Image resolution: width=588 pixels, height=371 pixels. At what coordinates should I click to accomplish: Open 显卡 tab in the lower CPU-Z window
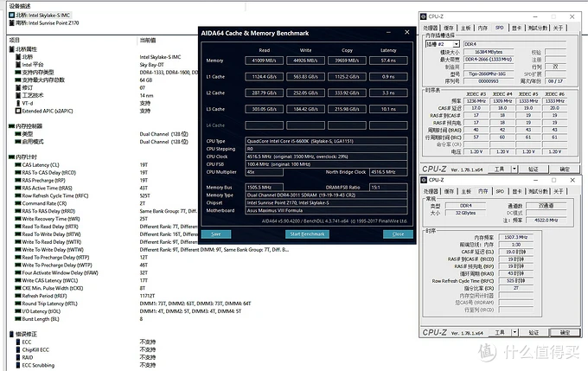(x=517, y=191)
